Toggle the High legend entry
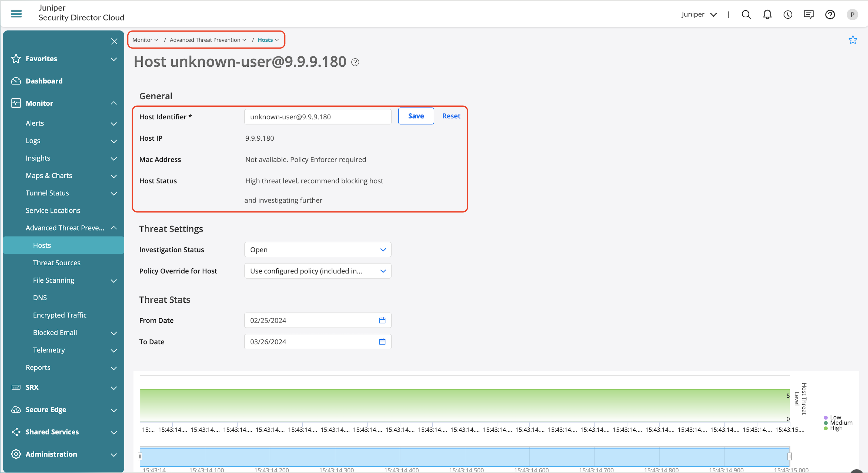Image resolution: width=868 pixels, height=473 pixels. [x=836, y=428]
